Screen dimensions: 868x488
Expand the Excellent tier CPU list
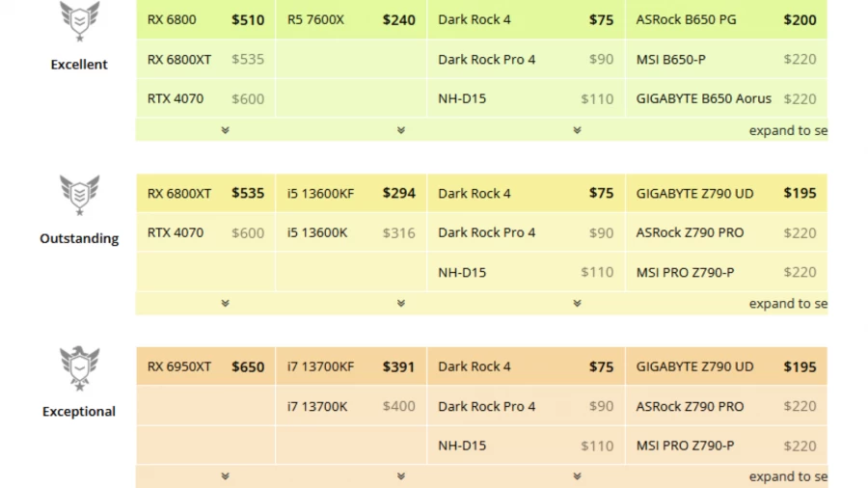401,130
